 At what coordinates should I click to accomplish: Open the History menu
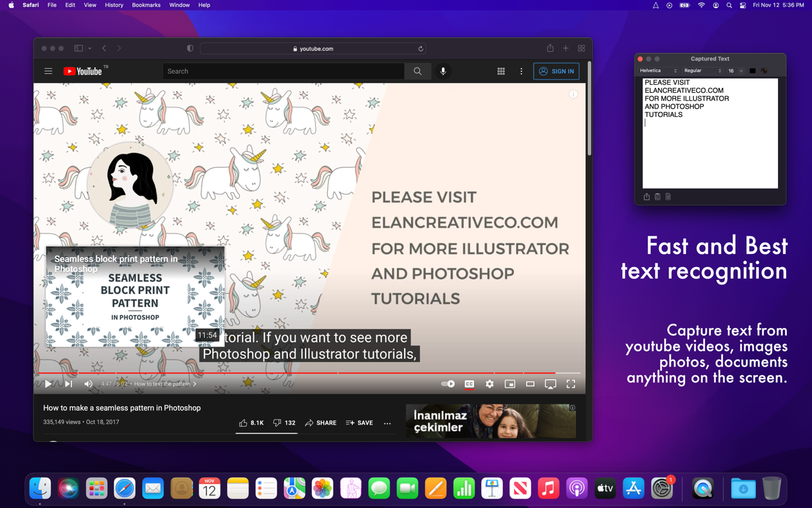coord(114,5)
